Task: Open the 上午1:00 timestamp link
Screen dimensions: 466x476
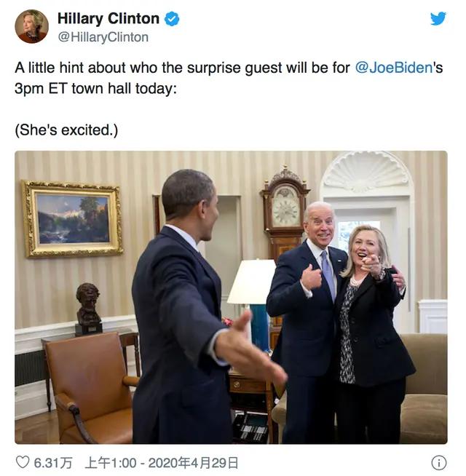Action: [111, 463]
